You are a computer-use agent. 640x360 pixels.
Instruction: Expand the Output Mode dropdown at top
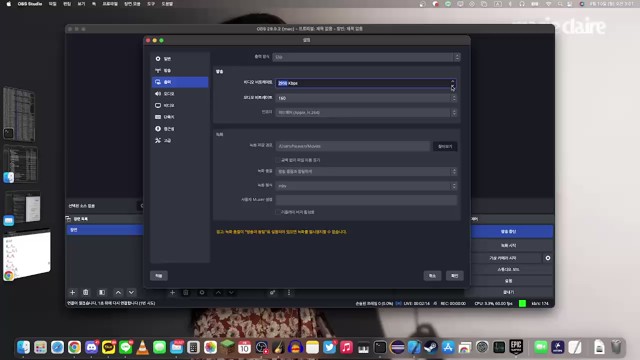pos(366,57)
